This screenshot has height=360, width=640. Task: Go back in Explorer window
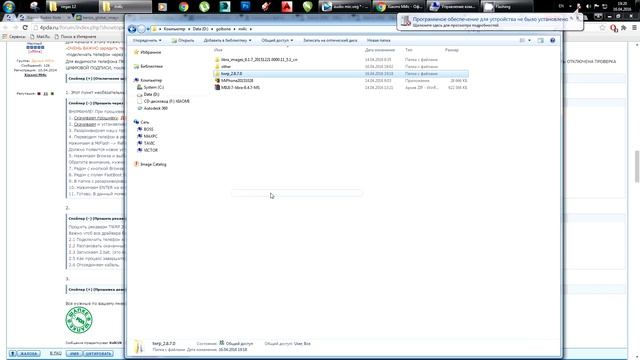[132, 29]
